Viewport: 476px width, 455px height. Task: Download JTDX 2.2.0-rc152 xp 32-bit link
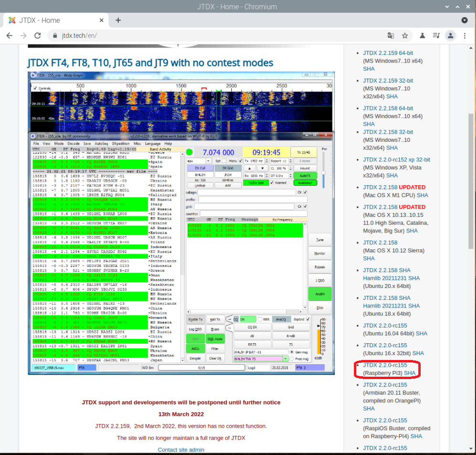(396, 159)
